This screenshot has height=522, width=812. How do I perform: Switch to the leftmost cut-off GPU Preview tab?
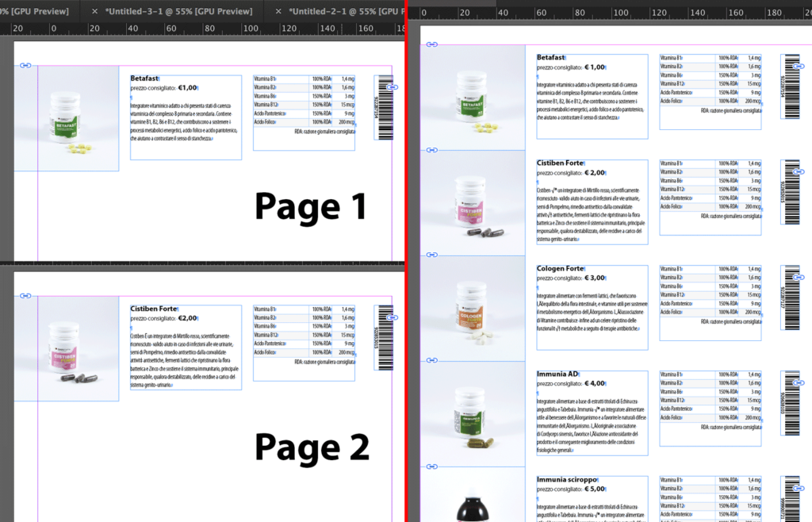[35, 11]
